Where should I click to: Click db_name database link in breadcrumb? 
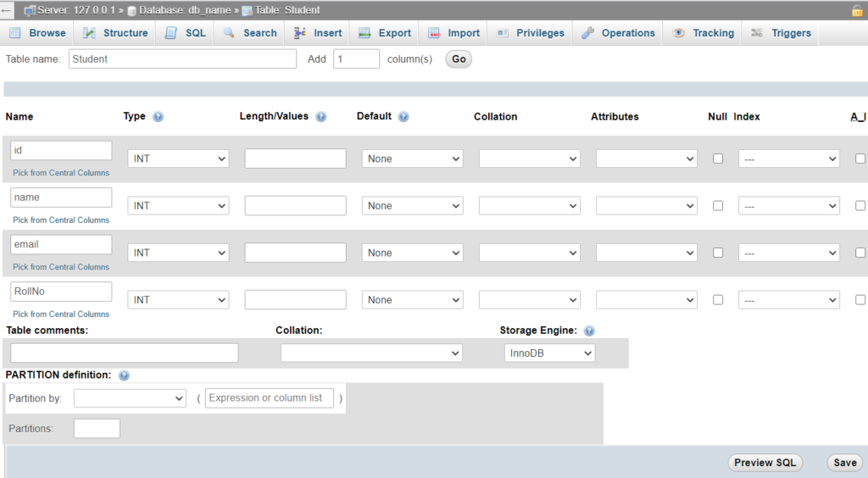[x=185, y=10]
